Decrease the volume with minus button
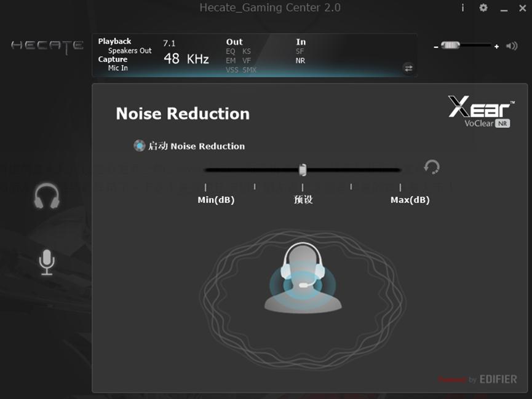 [x=436, y=47]
